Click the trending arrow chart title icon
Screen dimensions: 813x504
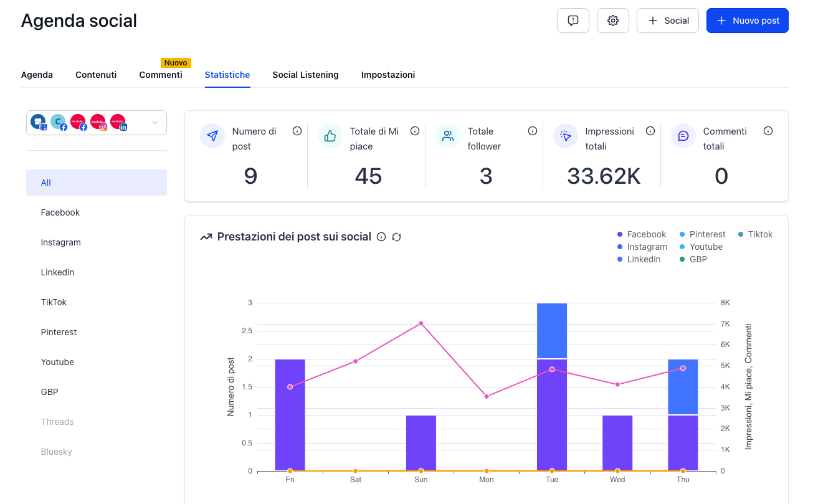[x=206, y=237]
